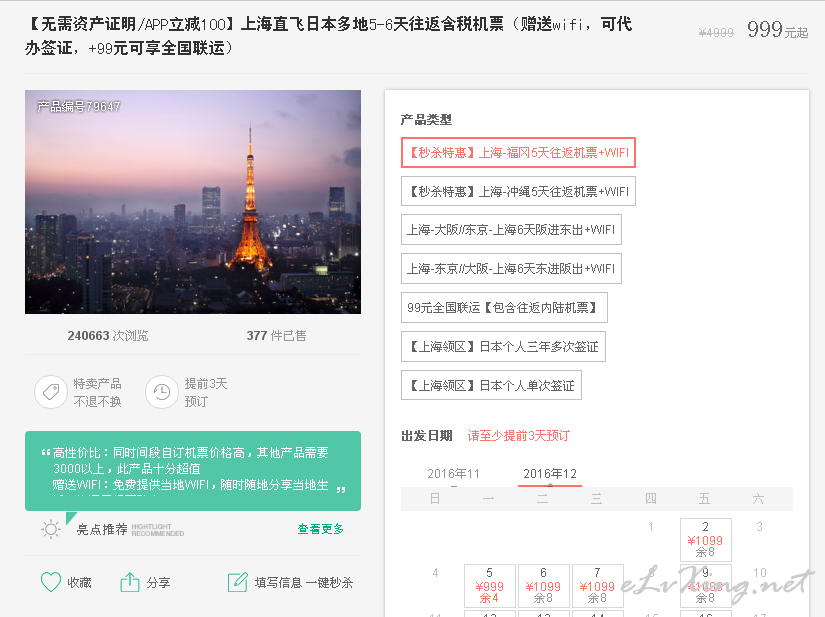The width and height of the screenshot is (825, 617).
Task: Click the product title heading text
Action: 329,36
